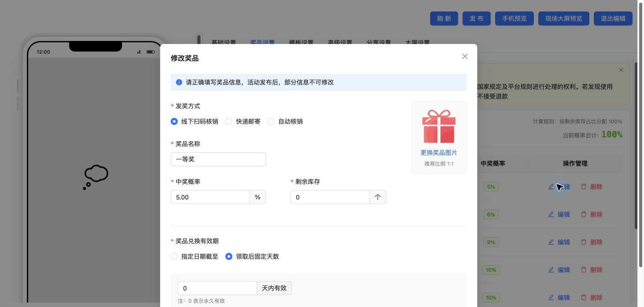Image resolution: width=644 pixels, height=307 pixels.
Task: Click 删除 for the first 10% row
Action: 592,270
